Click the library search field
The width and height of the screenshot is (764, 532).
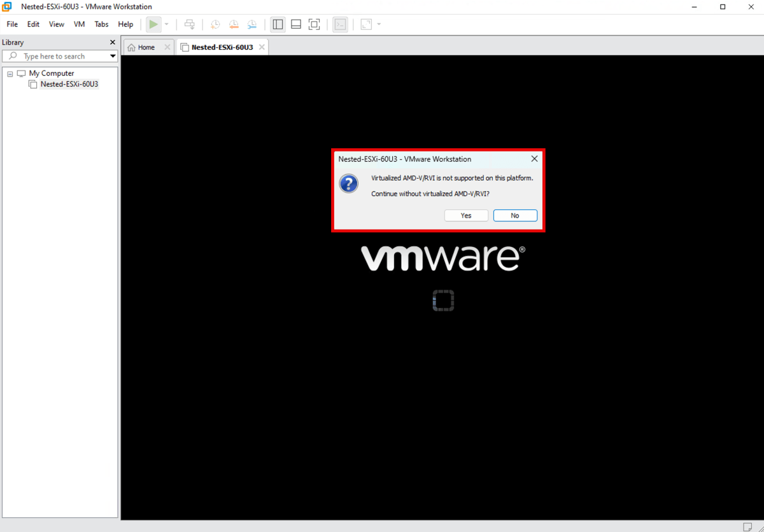pyautogui.click(x=60, y=56)
